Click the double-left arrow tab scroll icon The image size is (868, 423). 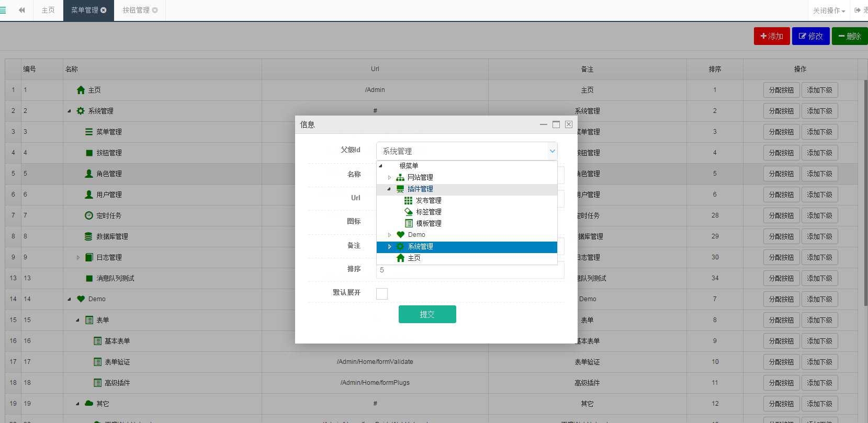click(x=21, y=10)
